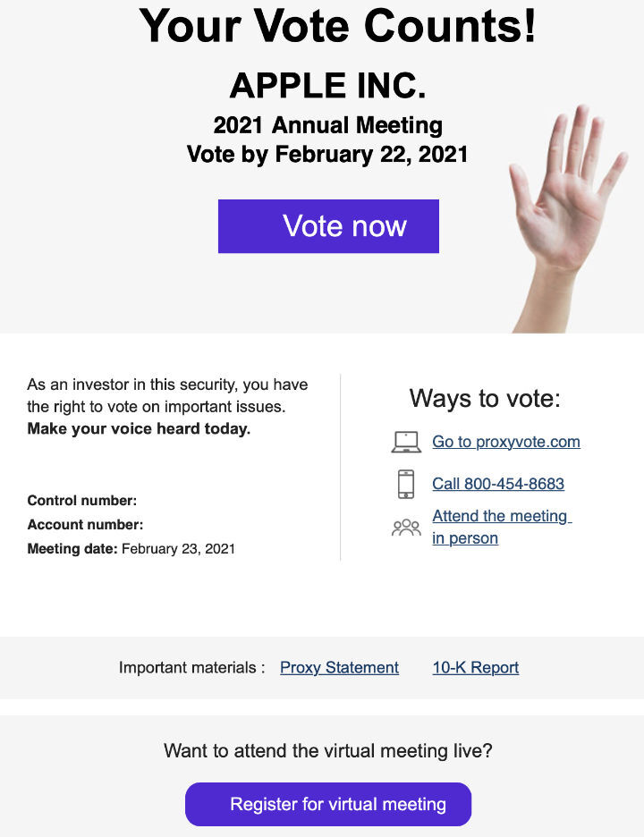This screenshot has width=644, height=837.
Task: Click the Meeting date February 23 text
Action: click(131, 548)
